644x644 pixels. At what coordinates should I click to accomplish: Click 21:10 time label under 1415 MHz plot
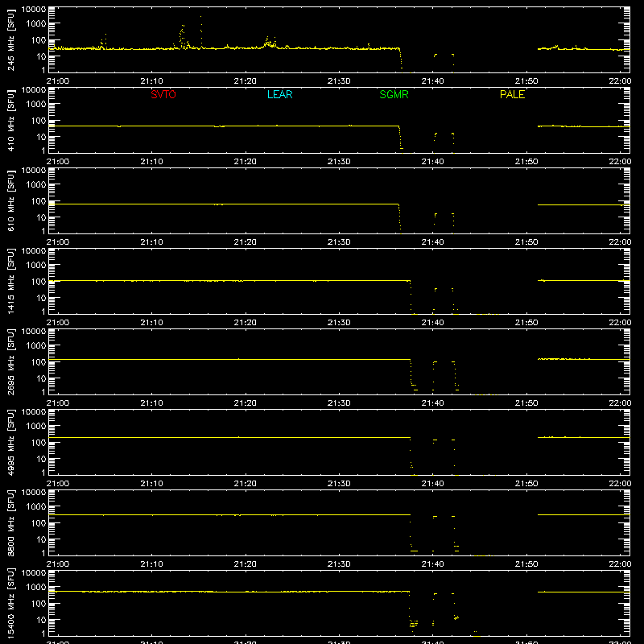[x=151, y=323]
